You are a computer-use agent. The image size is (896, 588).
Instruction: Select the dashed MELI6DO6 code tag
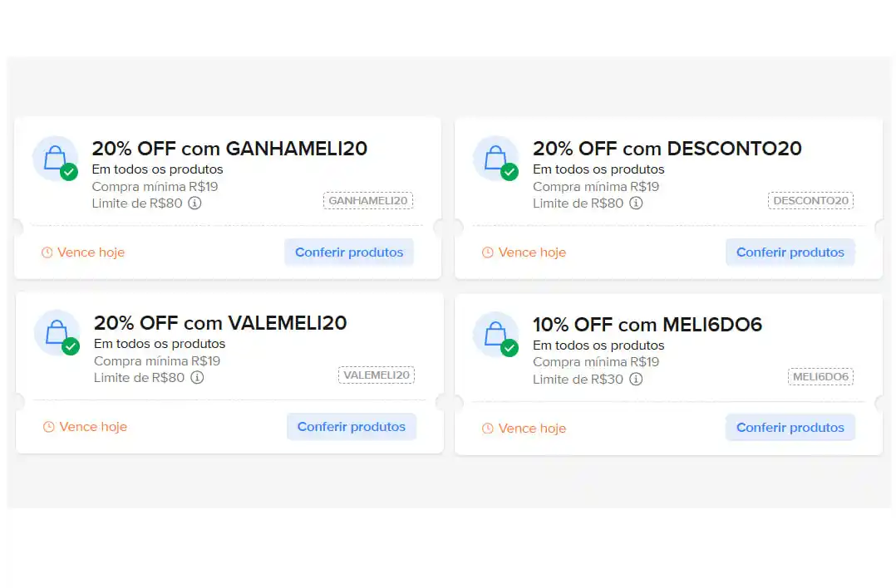click(820, 377)
